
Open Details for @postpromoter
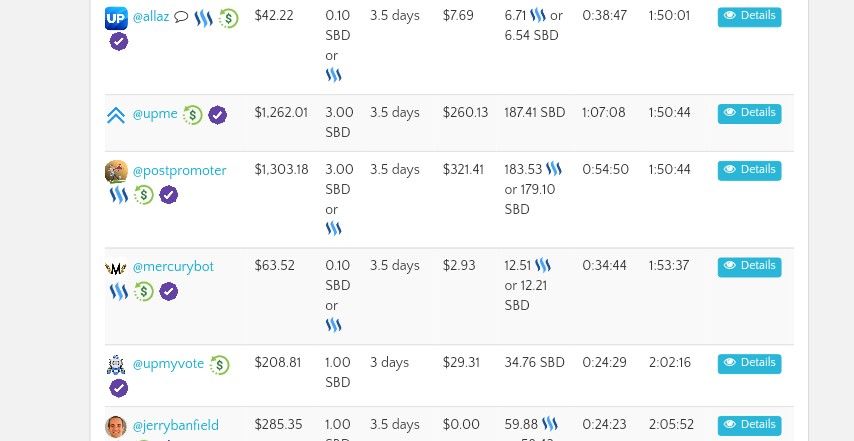749,170
